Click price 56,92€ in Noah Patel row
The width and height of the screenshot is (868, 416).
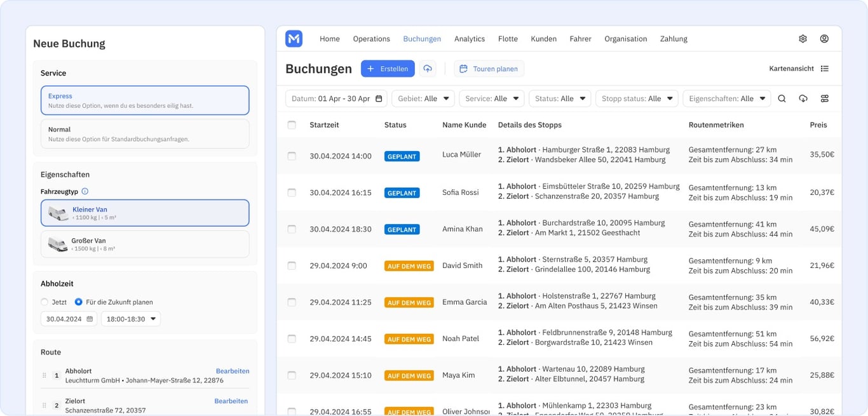click(x=822, y=339)
